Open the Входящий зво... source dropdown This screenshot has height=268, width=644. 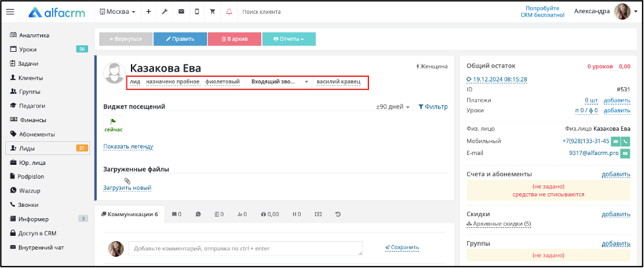(279, 81)
